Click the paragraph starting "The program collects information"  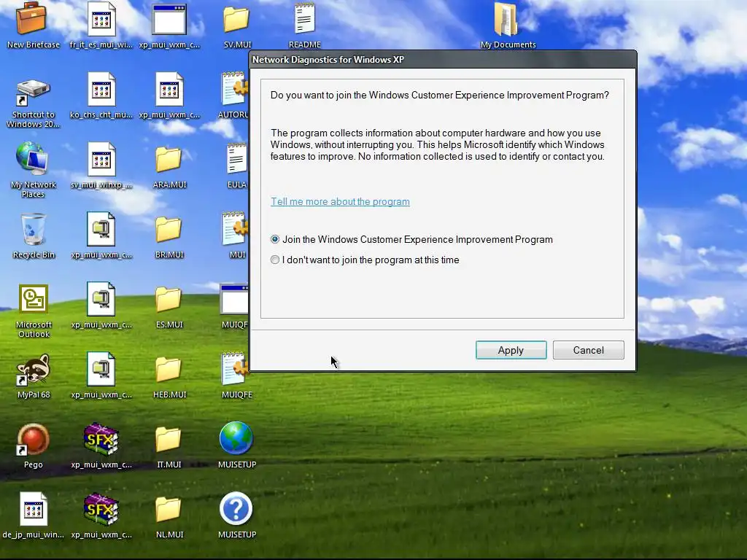click(438, 145)
